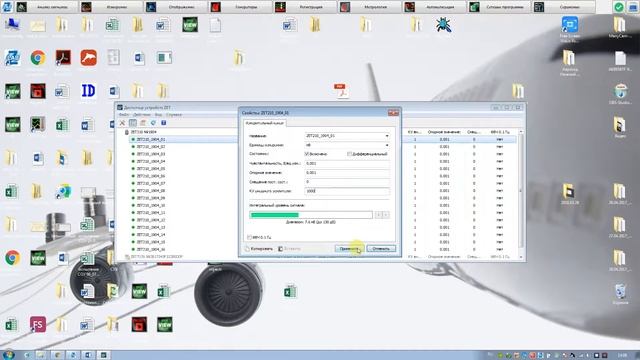The image size is (640, 360).
Task: Open the blue ID desktop icon
Action: click(88, 91)
